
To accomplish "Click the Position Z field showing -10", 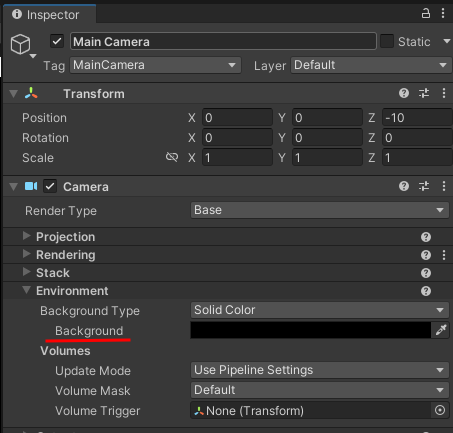I will pyautogui.click(x=417, y=118).
